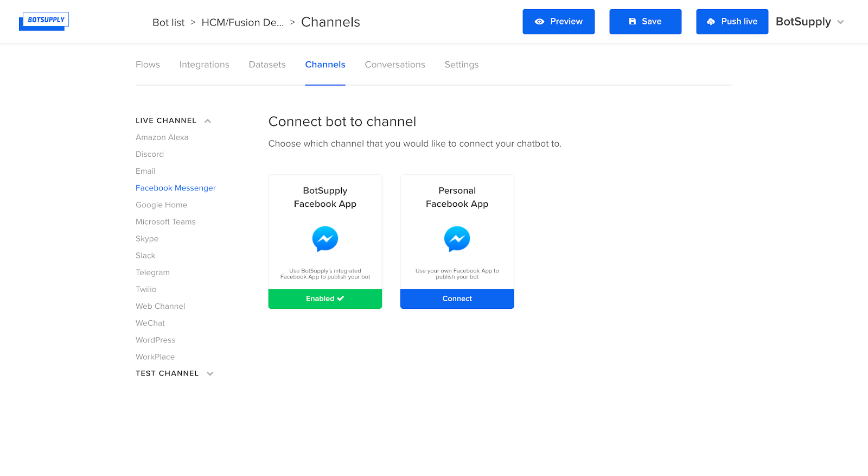Select Google Home channel
The image size is (868, 476).
click(162, 205)
